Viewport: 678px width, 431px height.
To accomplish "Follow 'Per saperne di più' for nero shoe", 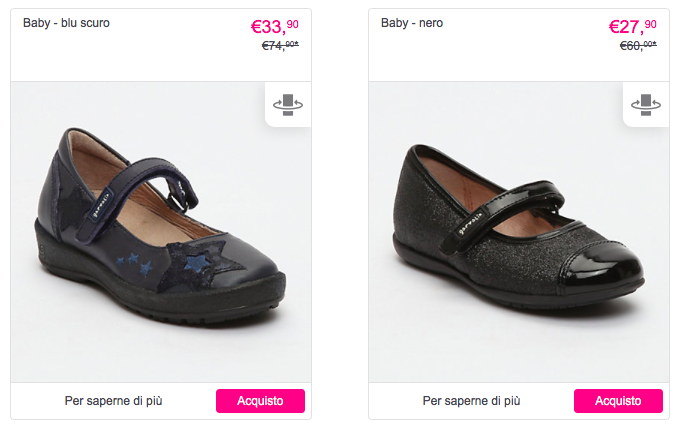I will pos(471,401).
